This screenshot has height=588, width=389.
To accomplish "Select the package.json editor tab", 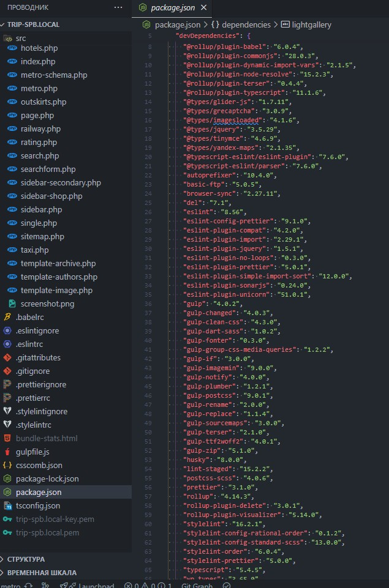I will 173,8.
